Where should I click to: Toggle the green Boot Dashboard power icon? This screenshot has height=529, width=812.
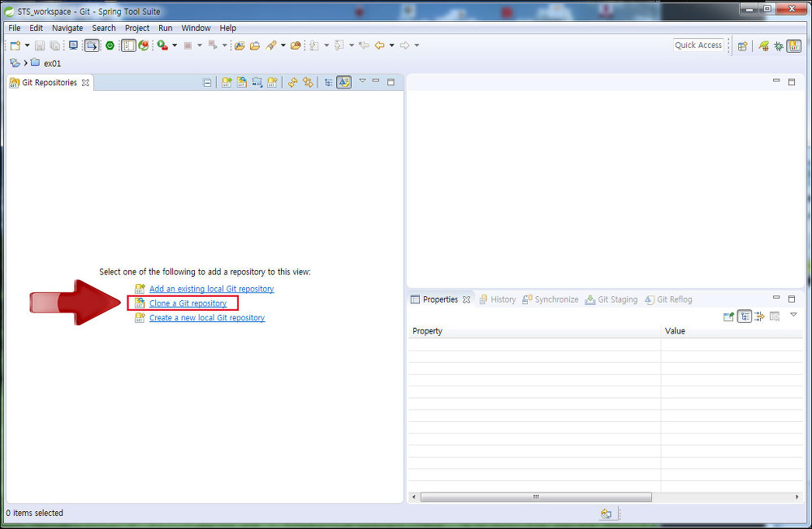tap(110, 45)
